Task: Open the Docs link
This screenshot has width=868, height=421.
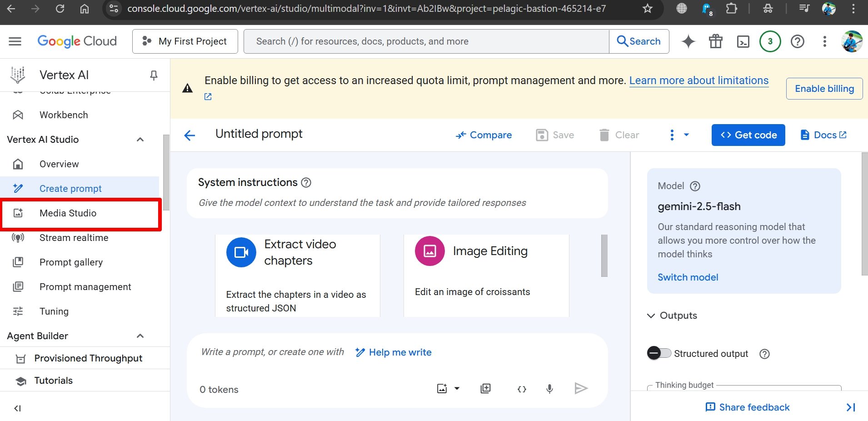Action: [823, 135]
